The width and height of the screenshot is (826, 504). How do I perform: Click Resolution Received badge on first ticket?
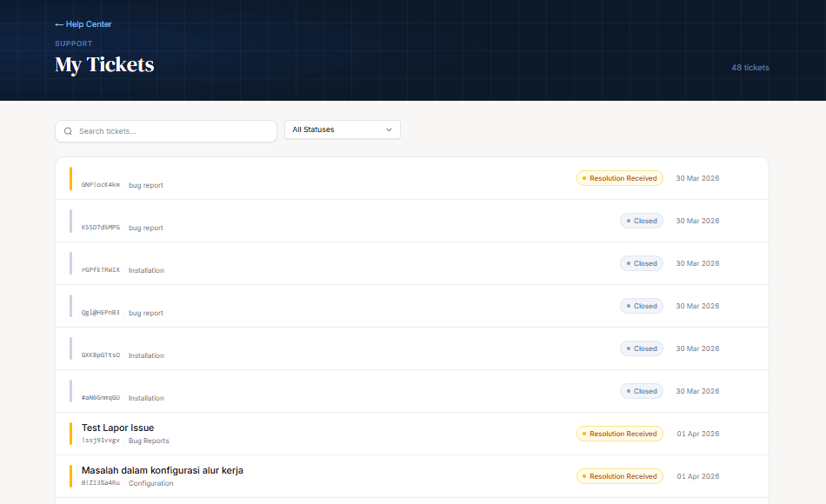[x=619, y=178]
